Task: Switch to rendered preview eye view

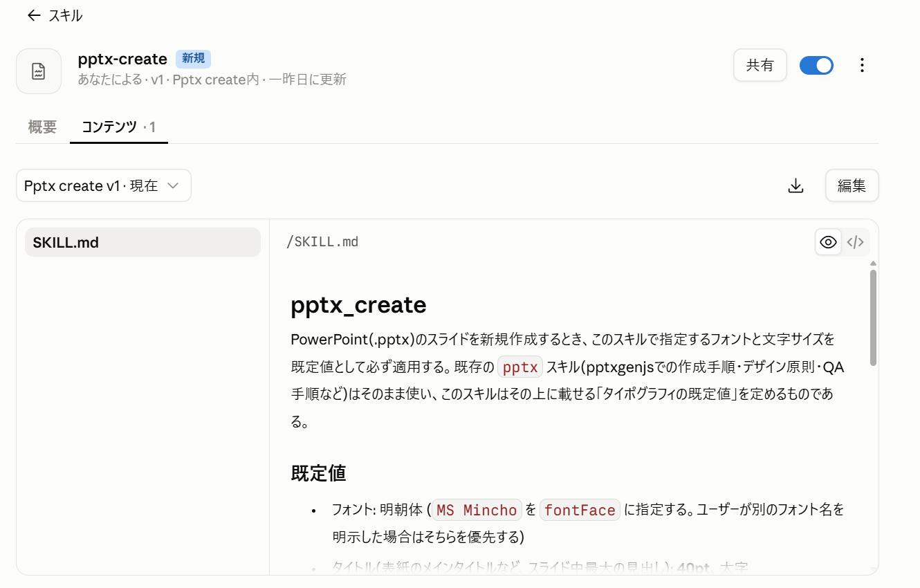Action: coord(828,242)
